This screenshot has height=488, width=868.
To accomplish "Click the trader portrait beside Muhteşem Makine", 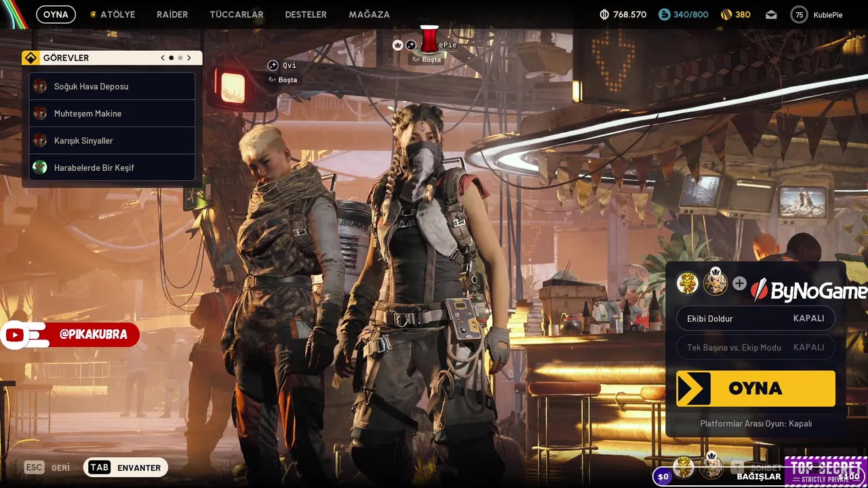I will pos(40,113).
